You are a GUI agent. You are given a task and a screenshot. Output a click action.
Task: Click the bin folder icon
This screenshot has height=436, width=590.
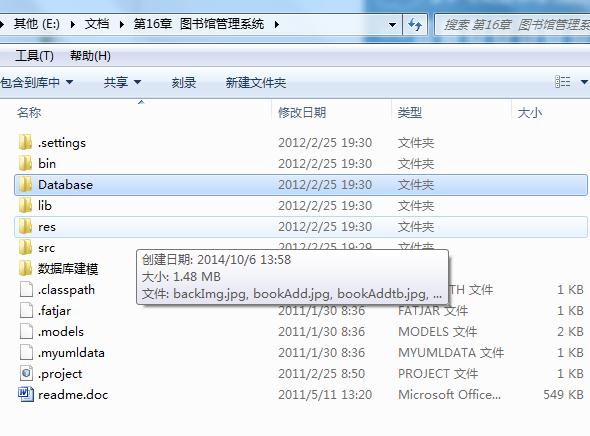(25, 164)
